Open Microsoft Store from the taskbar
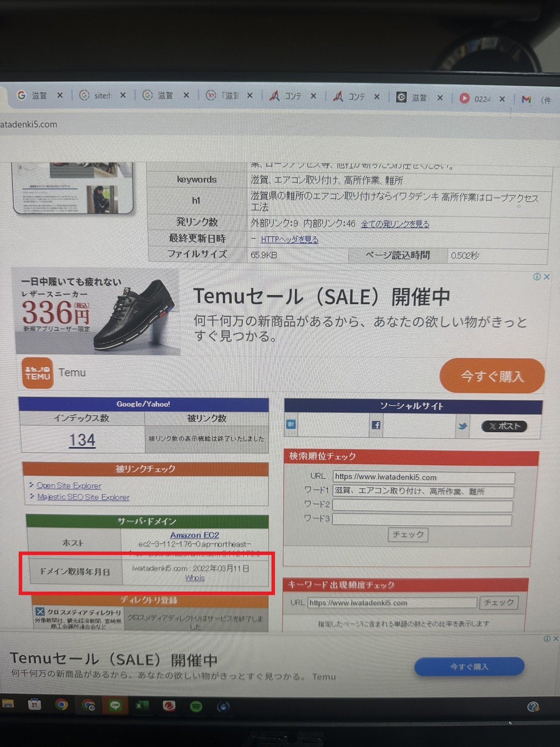Viewport: 560px width, 747px height. [35, 704]
